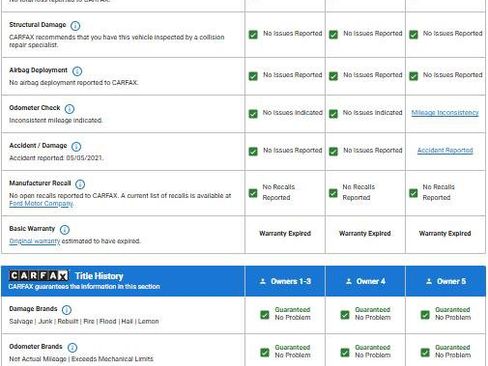Click 'No Issues Reported' for Owner 5 Airbag Deployment

(x=453, y=75)
